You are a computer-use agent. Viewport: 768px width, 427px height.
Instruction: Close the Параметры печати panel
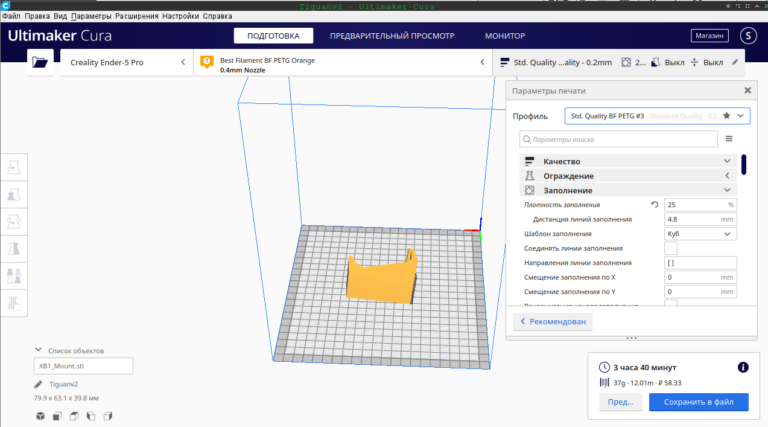[x=747, y=91]
